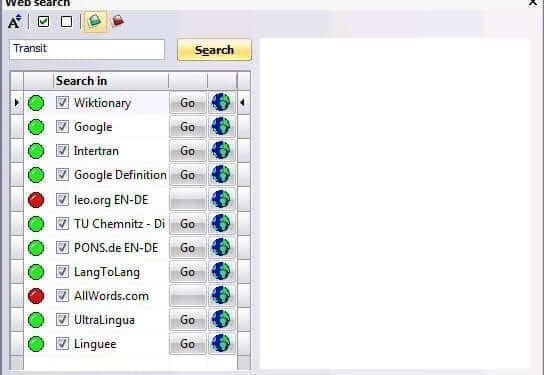
Task: Click green status dot in Google row
Action: pyautogui.click(x=36, y=127)
